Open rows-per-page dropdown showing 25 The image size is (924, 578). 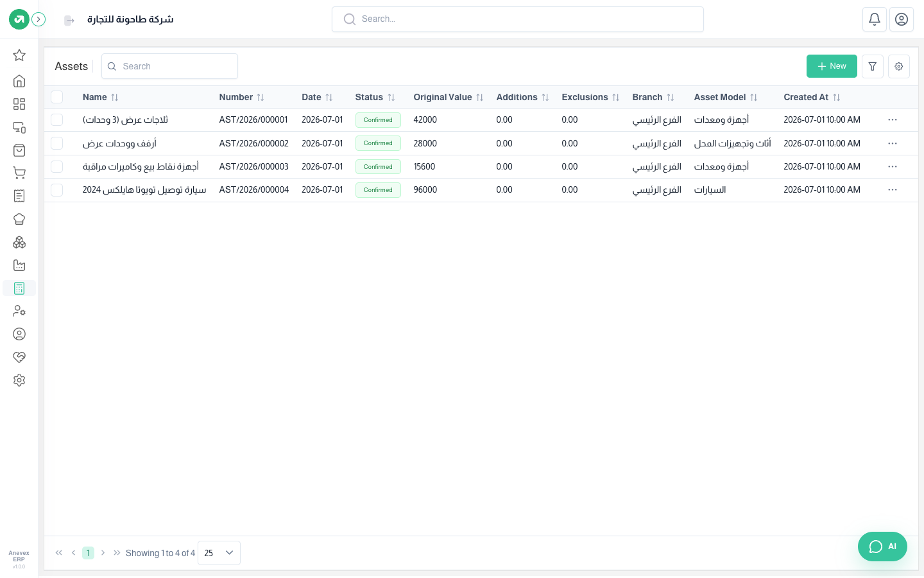point(219,553)
